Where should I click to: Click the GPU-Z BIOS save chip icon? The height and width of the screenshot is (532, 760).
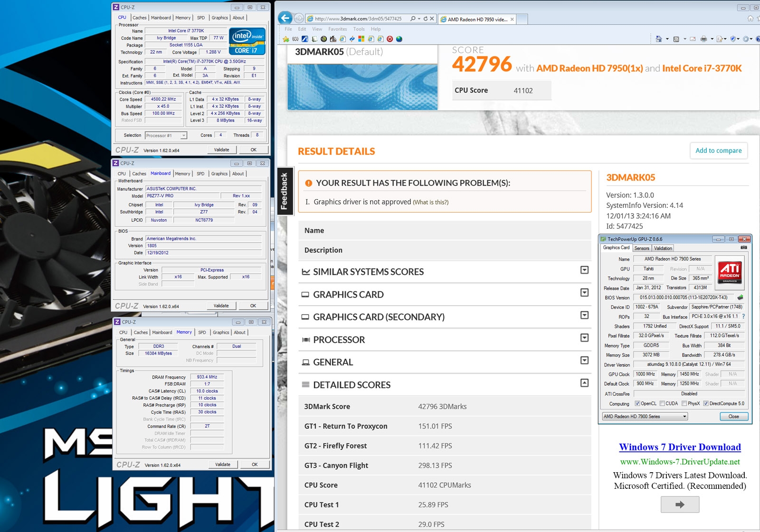(740, 298)
